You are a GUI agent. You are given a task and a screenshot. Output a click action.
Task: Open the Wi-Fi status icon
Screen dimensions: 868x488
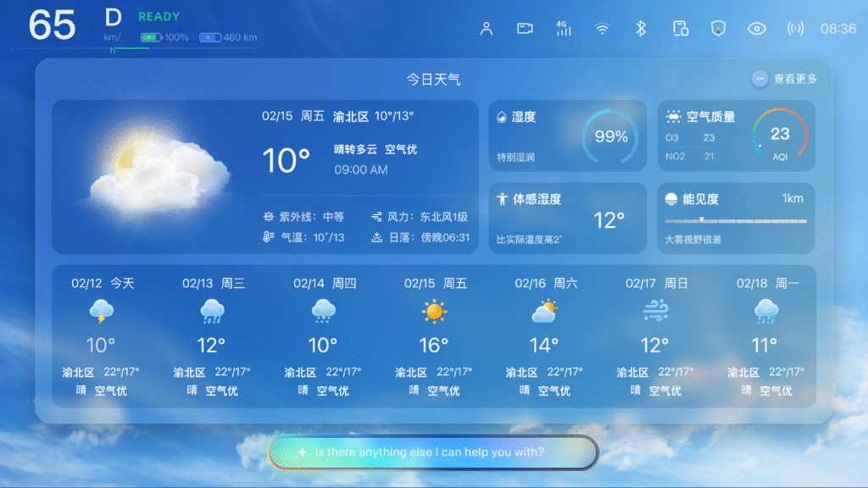coord(602,28)
